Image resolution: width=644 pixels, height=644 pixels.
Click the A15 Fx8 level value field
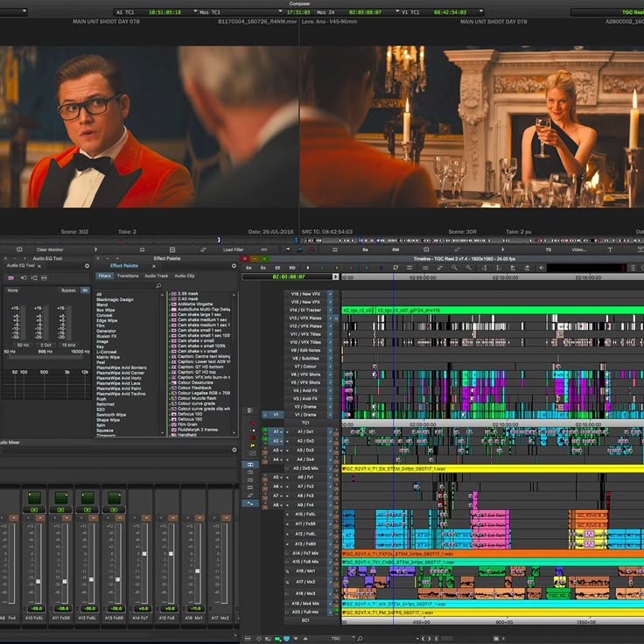pos(168,609)
